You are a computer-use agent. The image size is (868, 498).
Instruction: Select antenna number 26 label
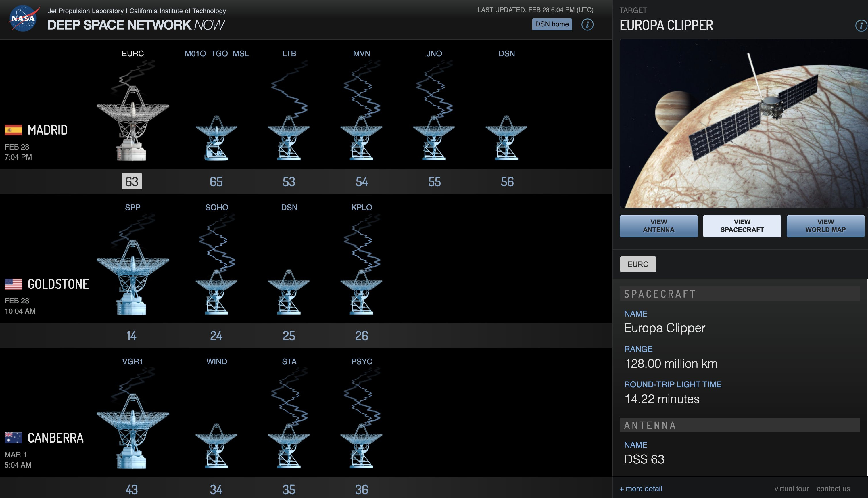click(x=361, y=336)
